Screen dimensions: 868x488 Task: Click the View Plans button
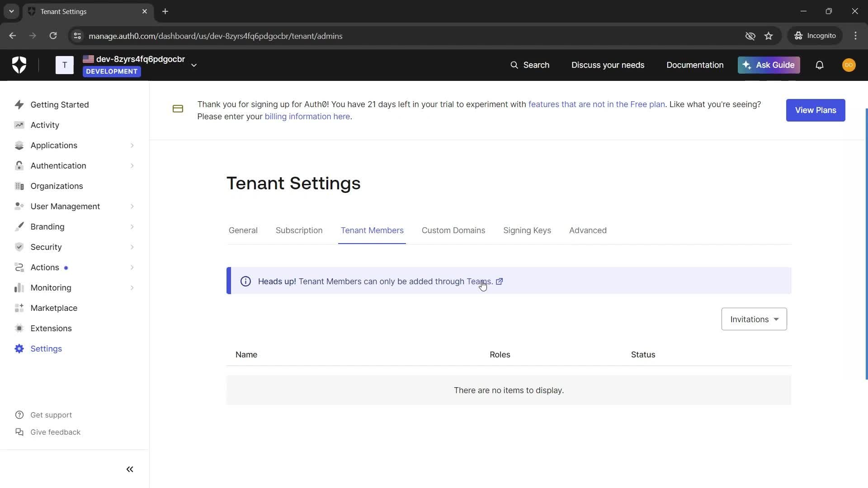click(816, 110)
